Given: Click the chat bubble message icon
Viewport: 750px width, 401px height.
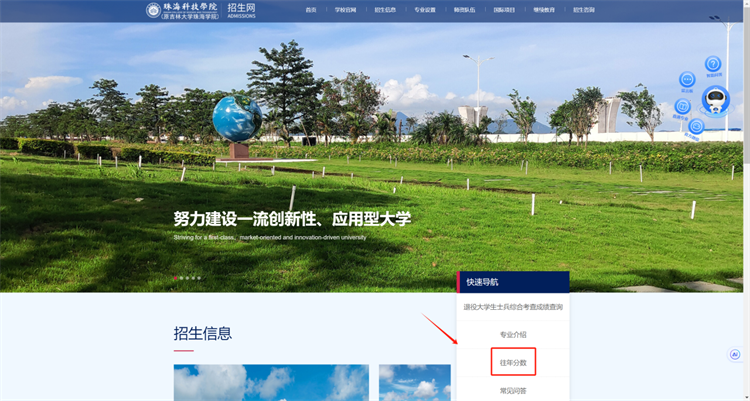Looking at the screenshot, I should [687, 80].
